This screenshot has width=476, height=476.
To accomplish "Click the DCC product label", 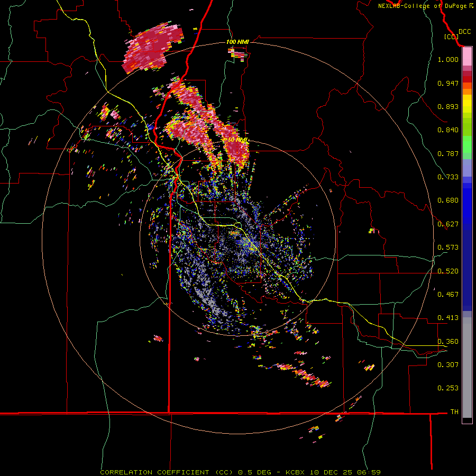I will (464, 32).
